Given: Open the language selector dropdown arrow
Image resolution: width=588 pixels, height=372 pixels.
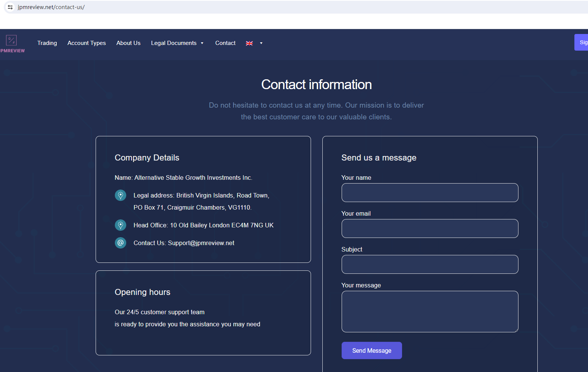Looking at the screenshot, I should (261, 43).
